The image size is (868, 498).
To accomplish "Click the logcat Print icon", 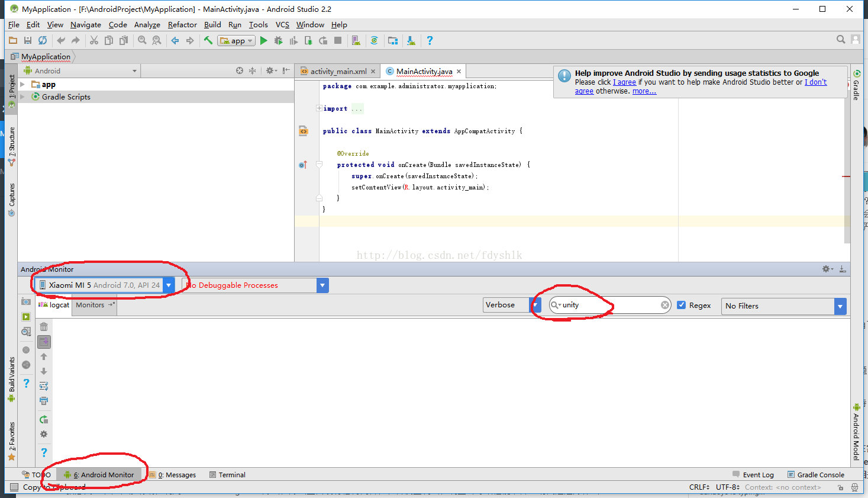I will pyautogui.click(x=44, y=401).
